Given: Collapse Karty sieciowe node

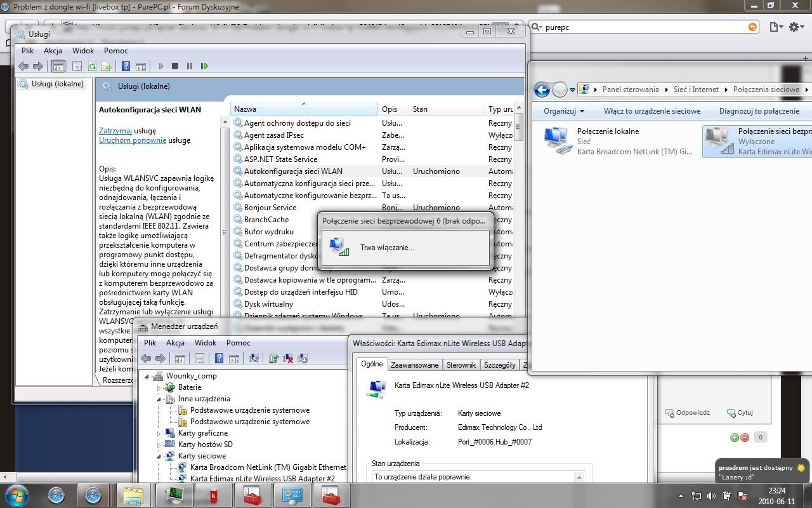Looking at the screenshot, I should (x=159, y=456).
